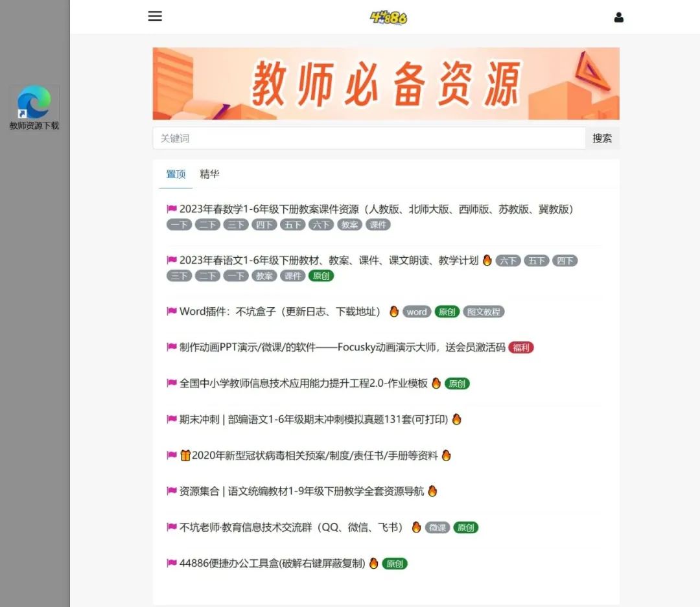Screen dimensions: 700x607
Task: Click the 课件 tag under the 数学 post
Action: [x=378, y=224]
